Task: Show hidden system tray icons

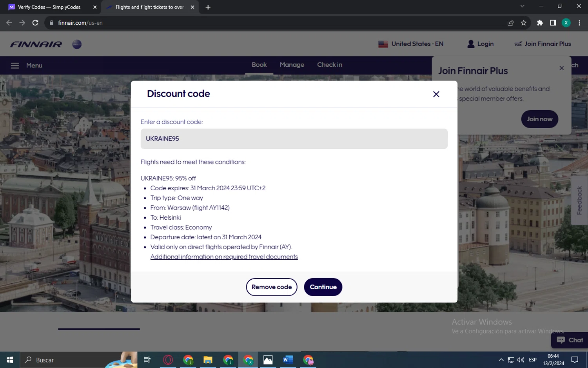Action: (x=501, y=360)
